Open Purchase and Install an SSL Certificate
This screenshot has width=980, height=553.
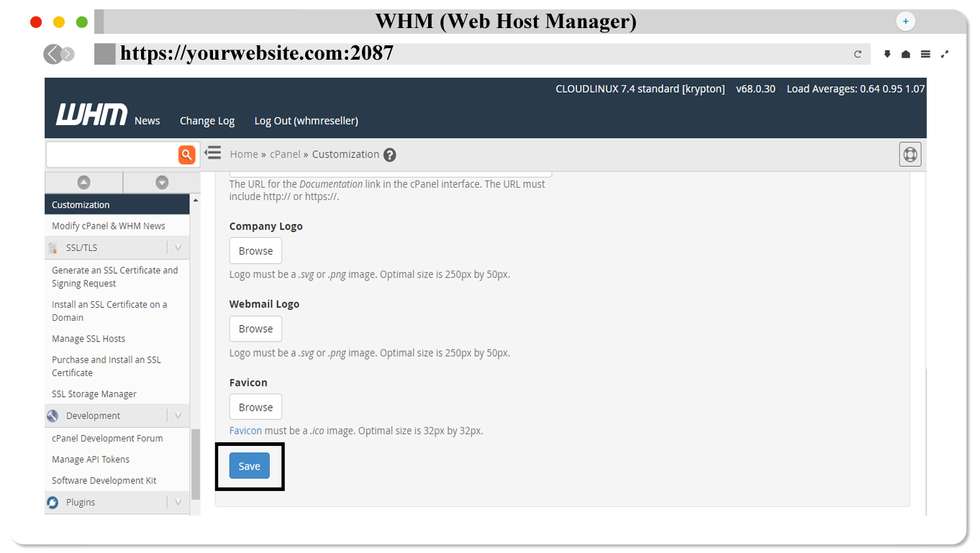click(x=106, y=366)
